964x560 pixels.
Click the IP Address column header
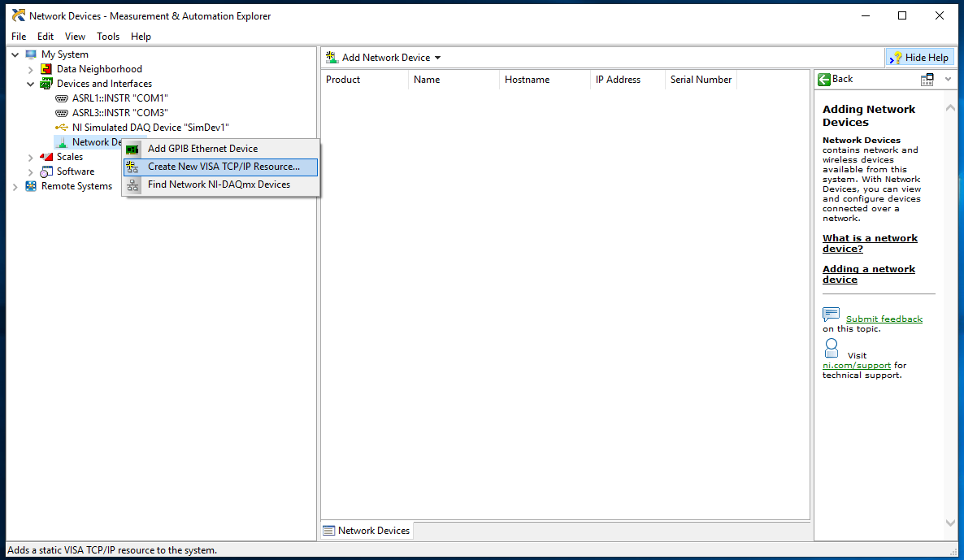[x=618, y=80]
